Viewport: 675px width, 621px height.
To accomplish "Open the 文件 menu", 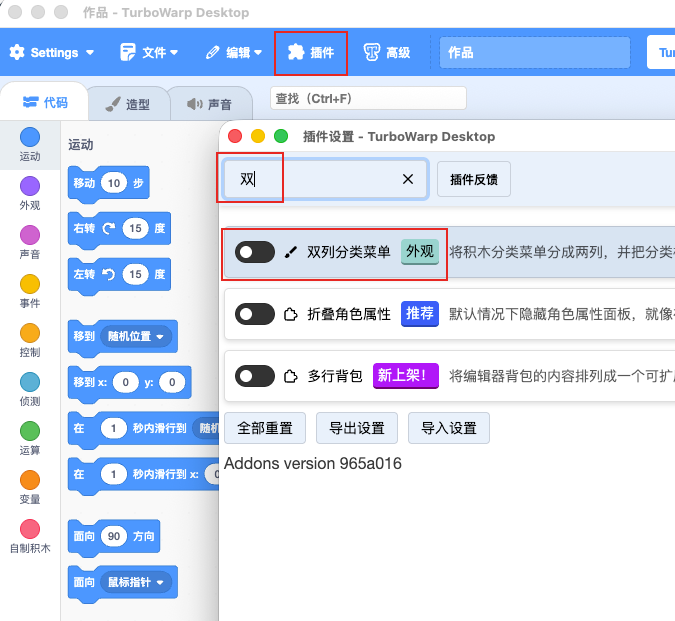I will tap(149, 53).
